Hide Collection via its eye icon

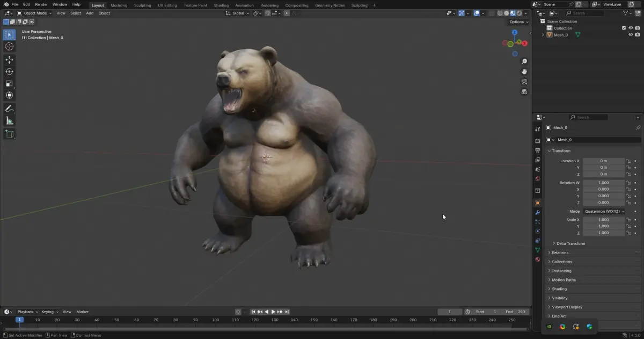[x=631, y=28]
